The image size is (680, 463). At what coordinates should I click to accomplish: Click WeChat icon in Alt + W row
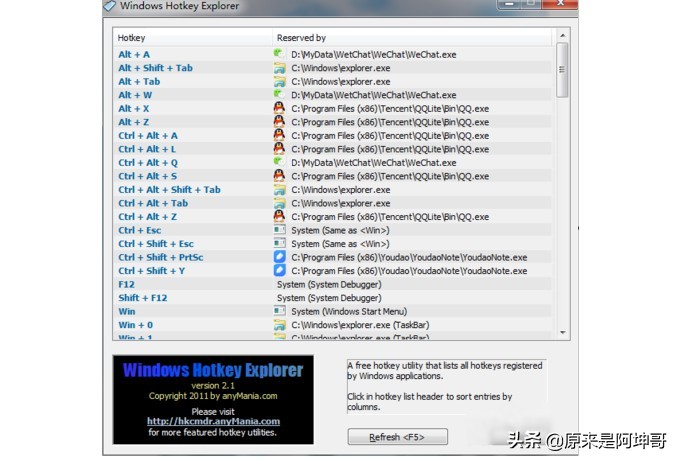pos(279,95)
